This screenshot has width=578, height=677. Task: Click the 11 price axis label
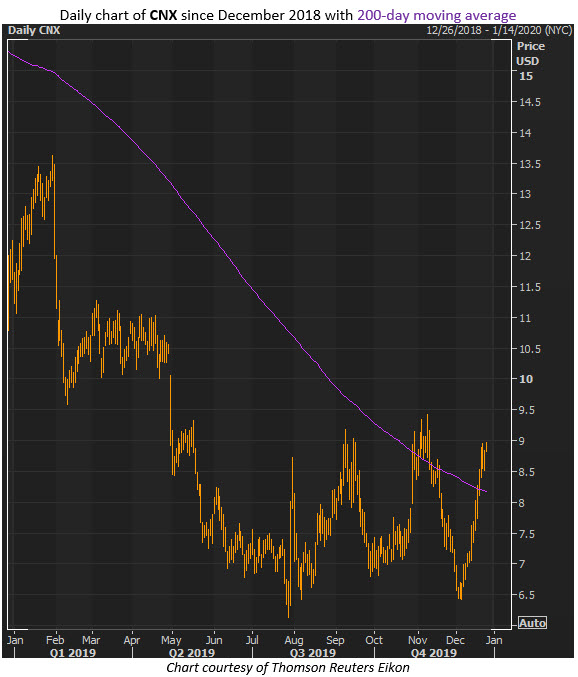tap(525, 318)
